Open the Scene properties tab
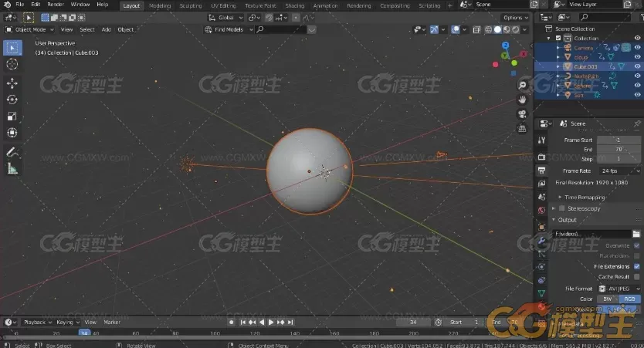Image resolution: width=644 pixels, height=348 pixels. (542, 197)
